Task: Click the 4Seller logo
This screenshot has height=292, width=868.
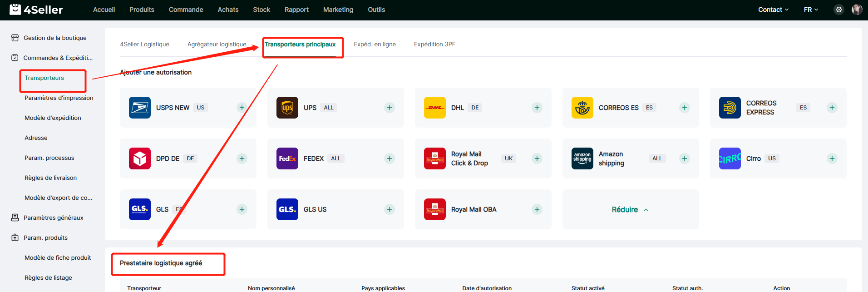Action: 36,10
